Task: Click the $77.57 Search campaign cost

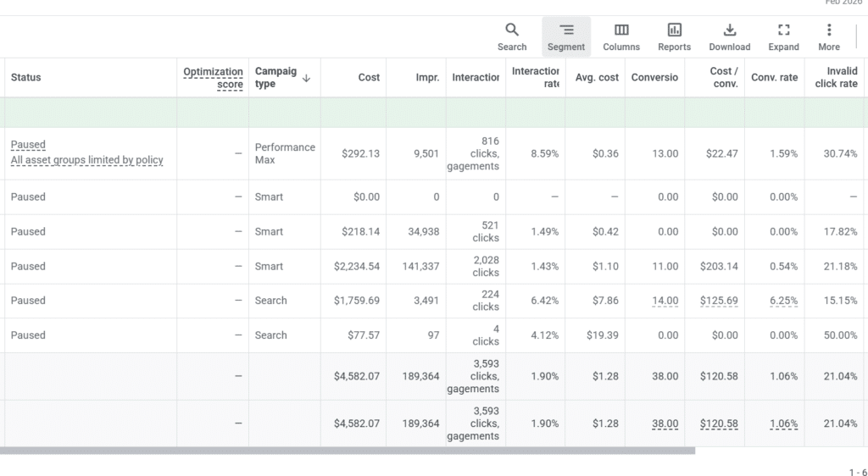Action: tap(363, 335)
